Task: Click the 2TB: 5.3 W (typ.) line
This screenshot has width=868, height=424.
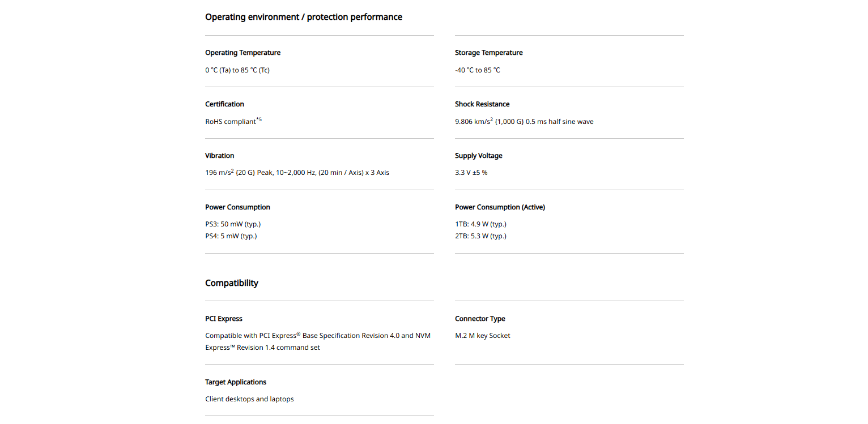Action: click(x=480, y=236)
